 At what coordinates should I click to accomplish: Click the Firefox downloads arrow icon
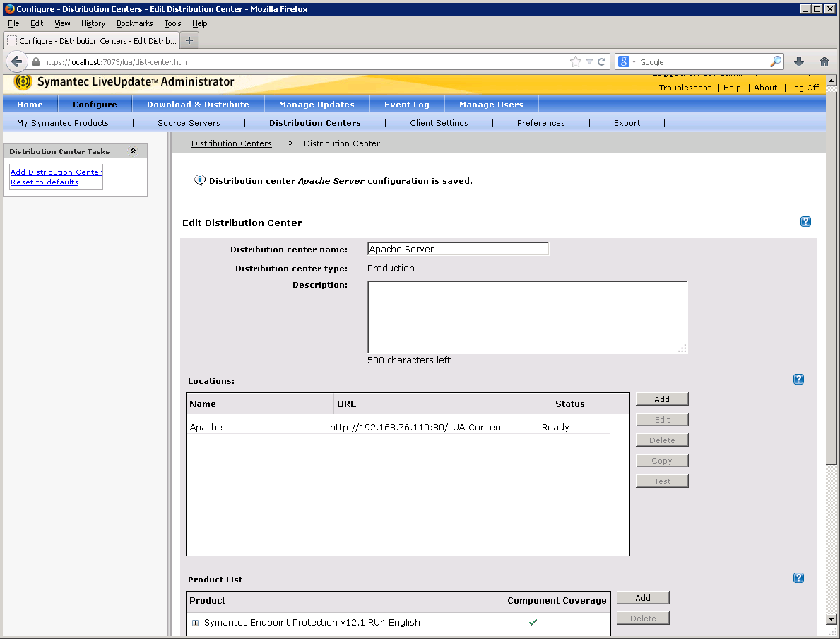coord(799,61)
